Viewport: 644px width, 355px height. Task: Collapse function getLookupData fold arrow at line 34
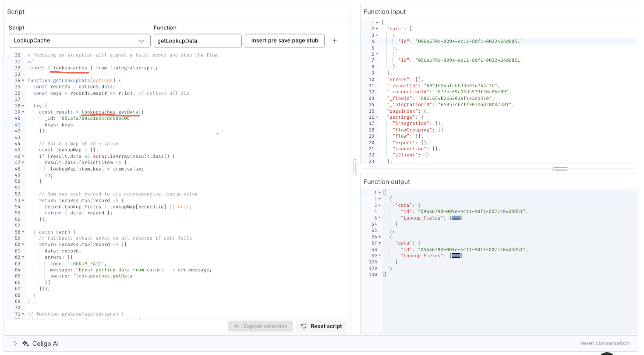(23, 80)
